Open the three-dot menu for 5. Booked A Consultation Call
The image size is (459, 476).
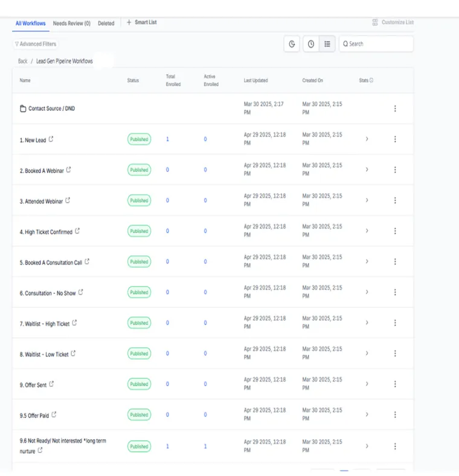395,261
